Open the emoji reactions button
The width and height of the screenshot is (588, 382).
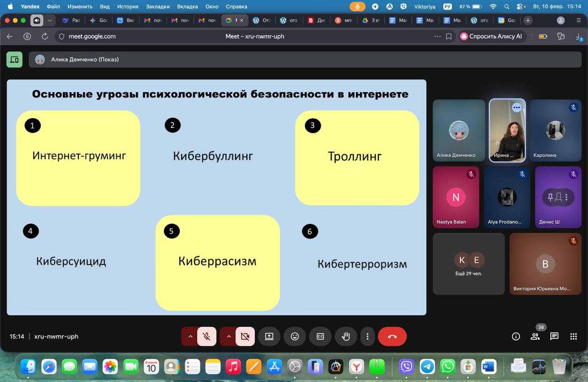(294, 337)
